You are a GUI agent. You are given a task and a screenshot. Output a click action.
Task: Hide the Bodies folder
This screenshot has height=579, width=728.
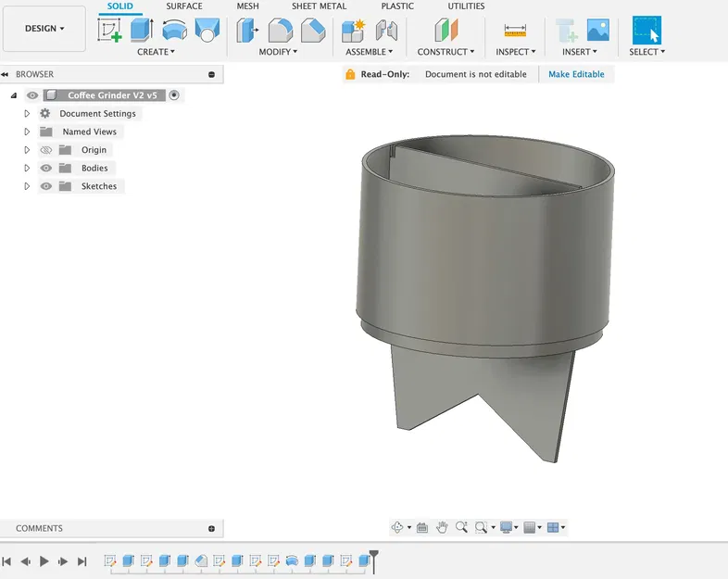(46, 168)
